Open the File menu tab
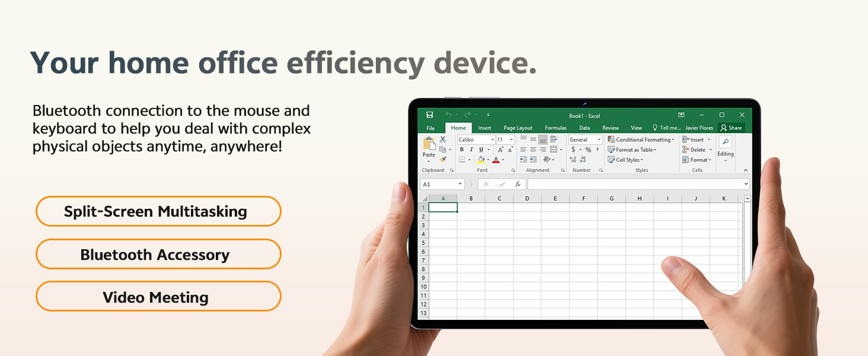This screenshot has height=356, width=868. click(x=430, y=128)
